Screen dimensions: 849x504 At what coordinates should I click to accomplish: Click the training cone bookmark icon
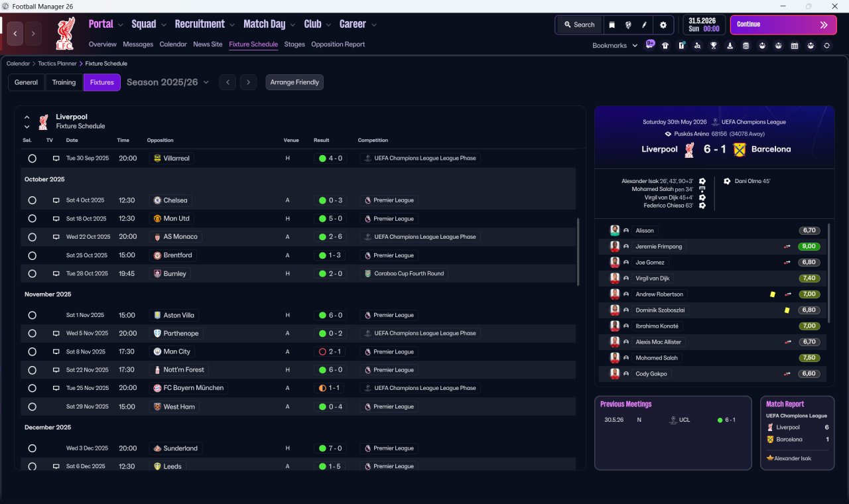(730, 46)
